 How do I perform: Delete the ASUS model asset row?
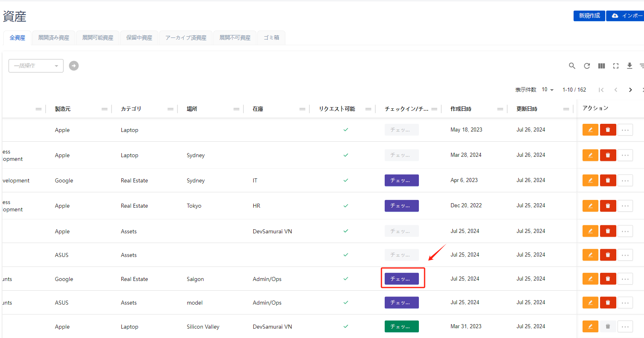[x=608, y=303]
